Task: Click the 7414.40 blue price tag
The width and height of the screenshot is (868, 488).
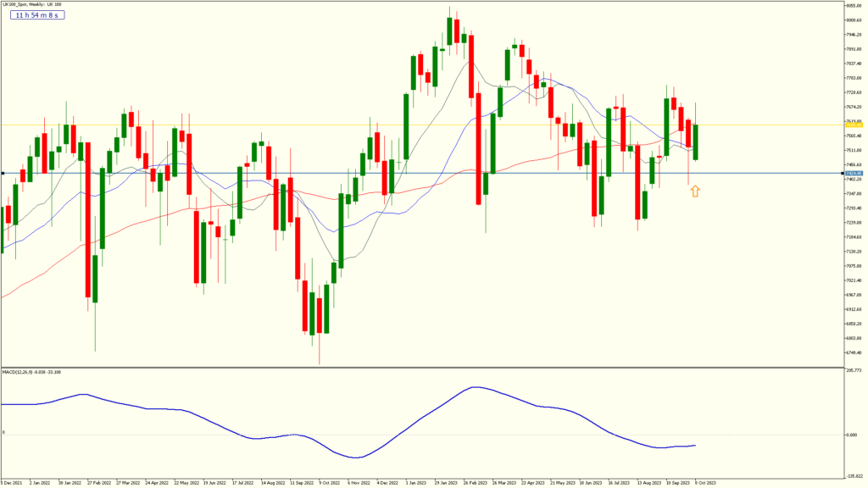Action: tap(853, 173)
